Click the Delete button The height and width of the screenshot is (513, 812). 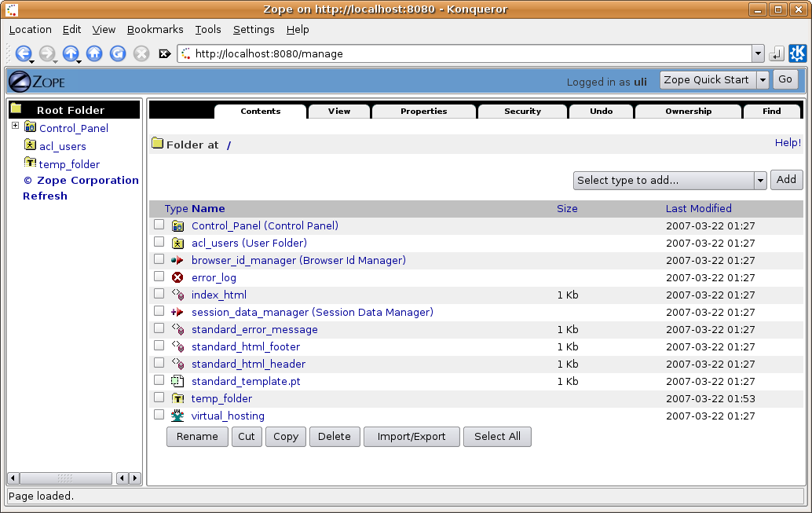(335, 436)
